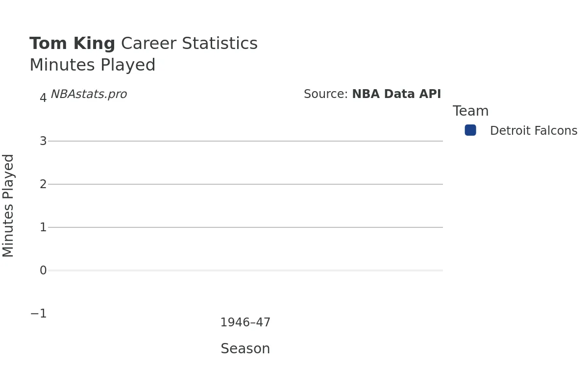
Task: Toggle the Detroit Falcons legend text label
Action: 533,131
